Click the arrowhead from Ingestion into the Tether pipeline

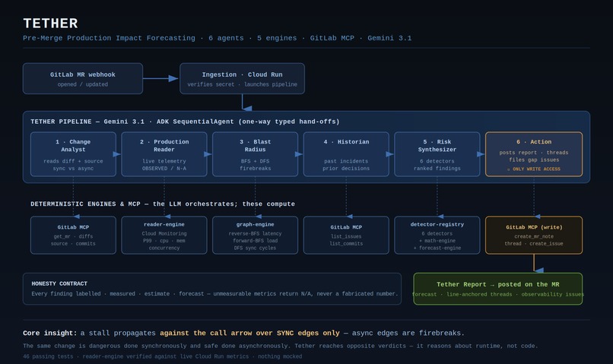click(247, 109)
